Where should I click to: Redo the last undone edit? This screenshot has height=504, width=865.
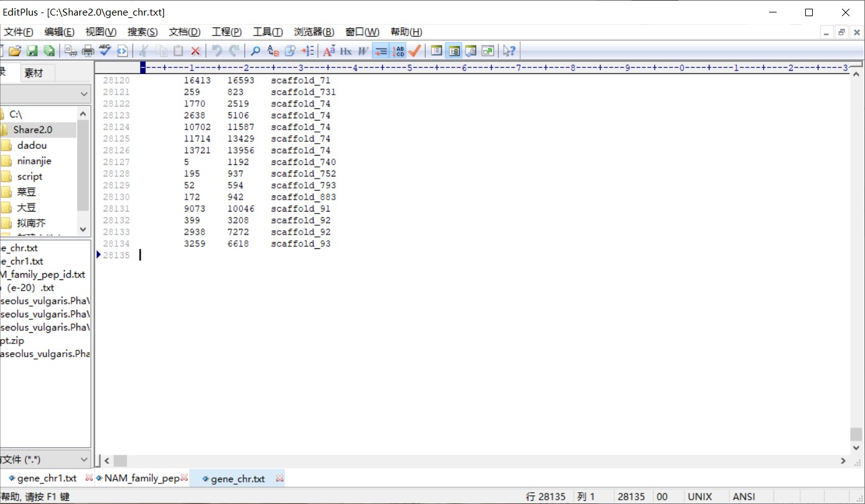point(234,51)
